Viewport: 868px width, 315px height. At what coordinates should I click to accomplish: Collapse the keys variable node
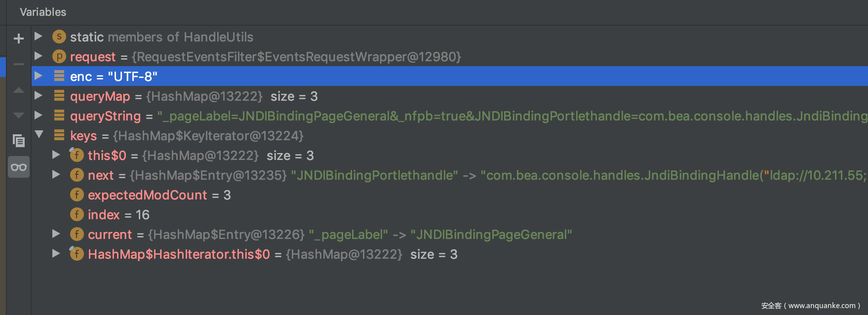pos(39,135)
